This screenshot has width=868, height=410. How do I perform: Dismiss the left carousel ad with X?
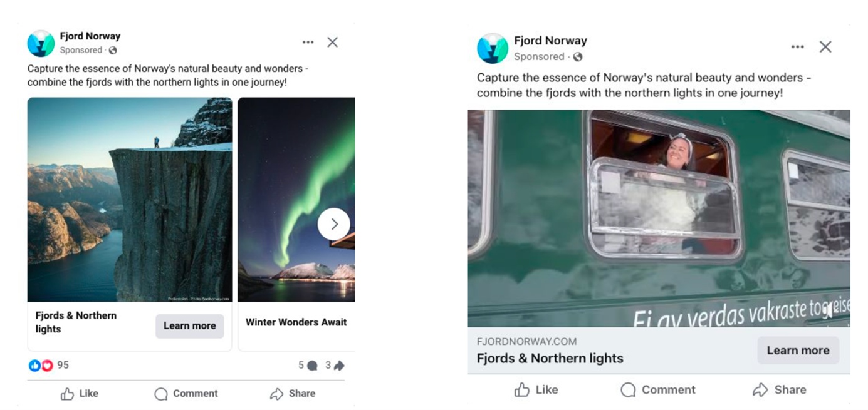coord(332,43)
